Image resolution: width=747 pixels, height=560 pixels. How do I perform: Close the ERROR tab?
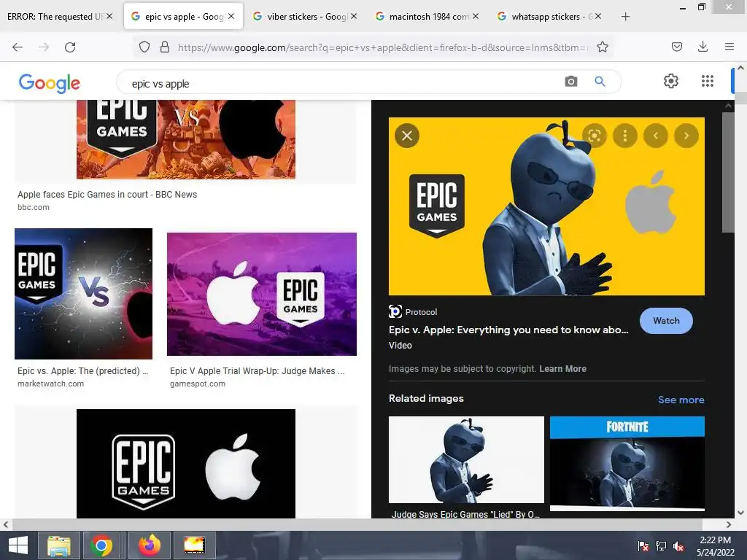point(109,16)
